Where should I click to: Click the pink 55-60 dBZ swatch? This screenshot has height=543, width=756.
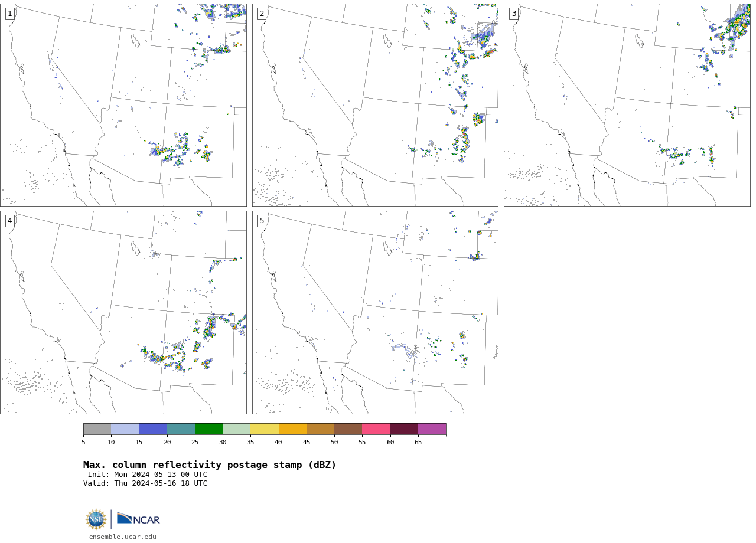point(376,429)
